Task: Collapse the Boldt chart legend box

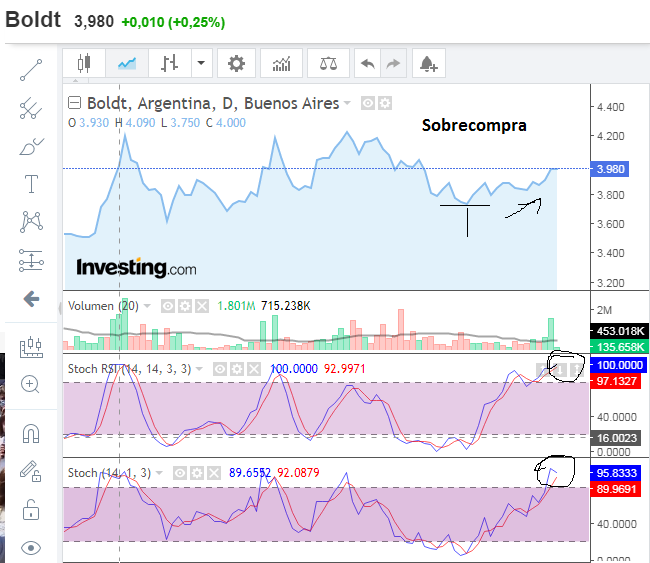Action: click(x=75, y=103)
